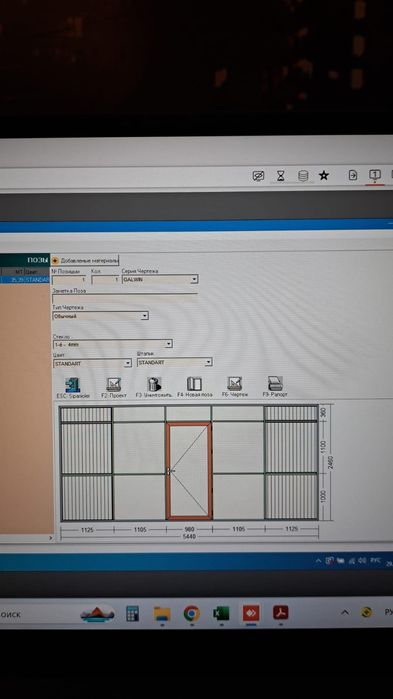Viewport: 393px width, 699px height.
Task: Open the F6 Чертеж drawing icon
Action: pyautogui.click(x=234, y=384)
